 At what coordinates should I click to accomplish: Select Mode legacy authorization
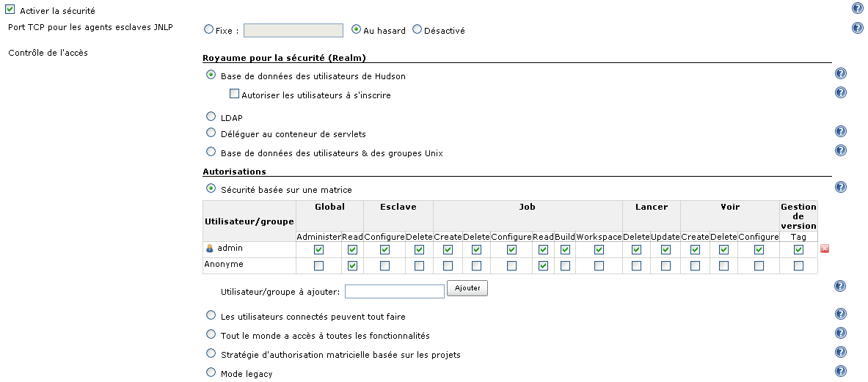point(211,372)
